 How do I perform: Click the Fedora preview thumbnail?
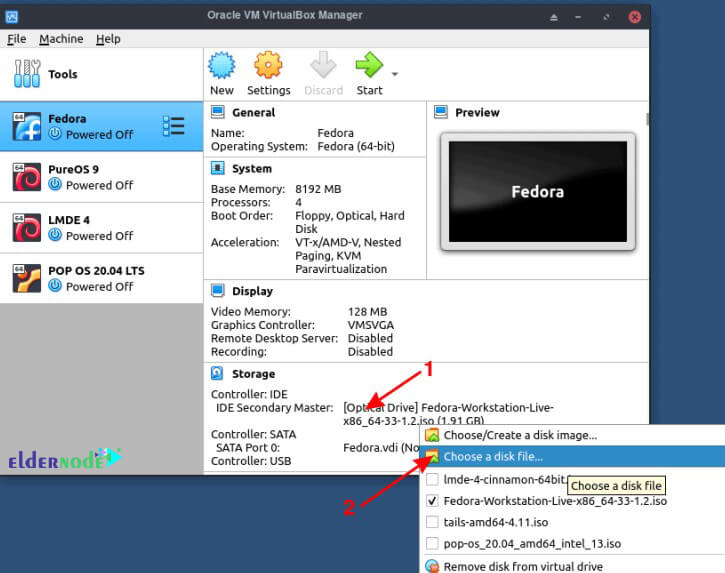[x=538, y=191]
